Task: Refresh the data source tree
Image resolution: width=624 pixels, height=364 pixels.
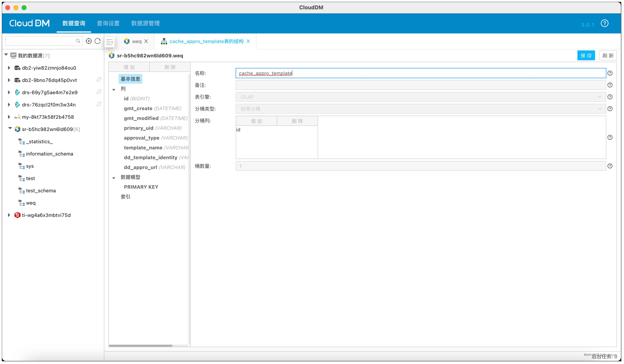Action: pos(98,41)
